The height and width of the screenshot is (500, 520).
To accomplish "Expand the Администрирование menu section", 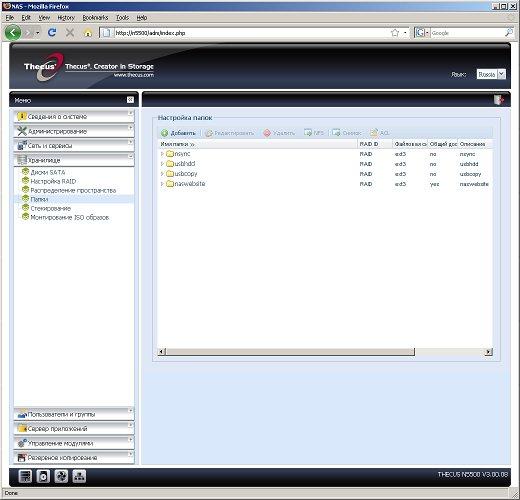I will 74,131.
